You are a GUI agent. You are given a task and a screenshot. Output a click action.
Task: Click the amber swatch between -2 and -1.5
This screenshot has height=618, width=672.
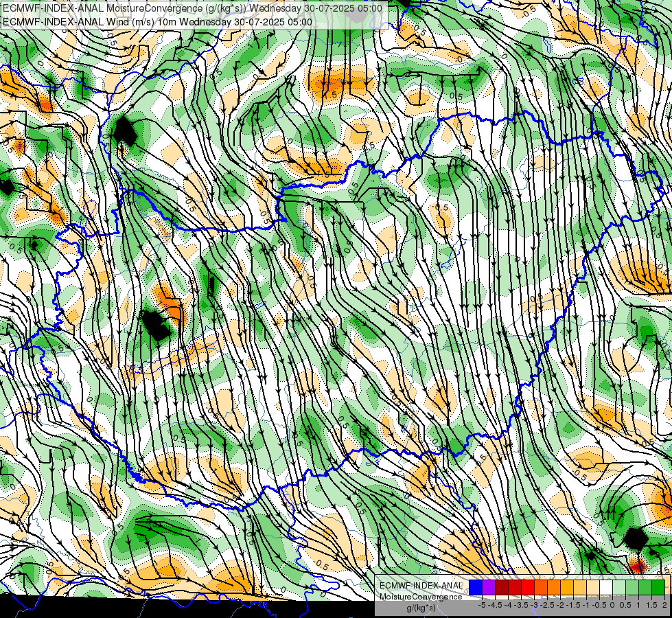click(x=567, y=588)
